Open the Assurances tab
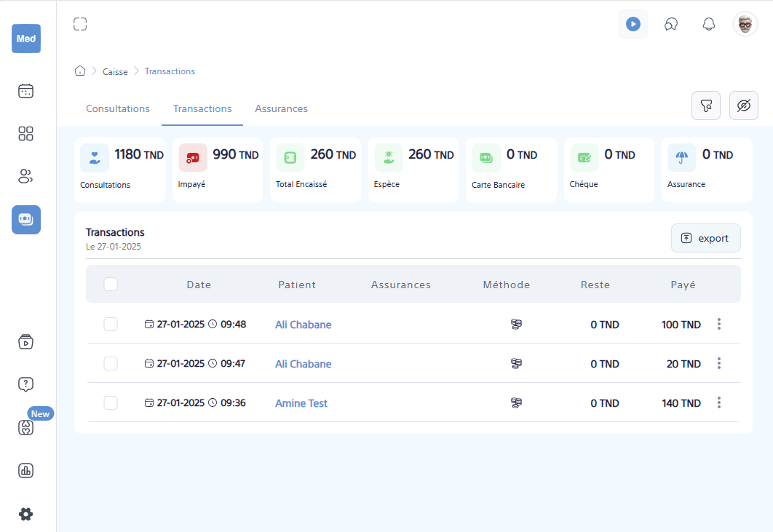773x532 pixels. click(281, 108)
